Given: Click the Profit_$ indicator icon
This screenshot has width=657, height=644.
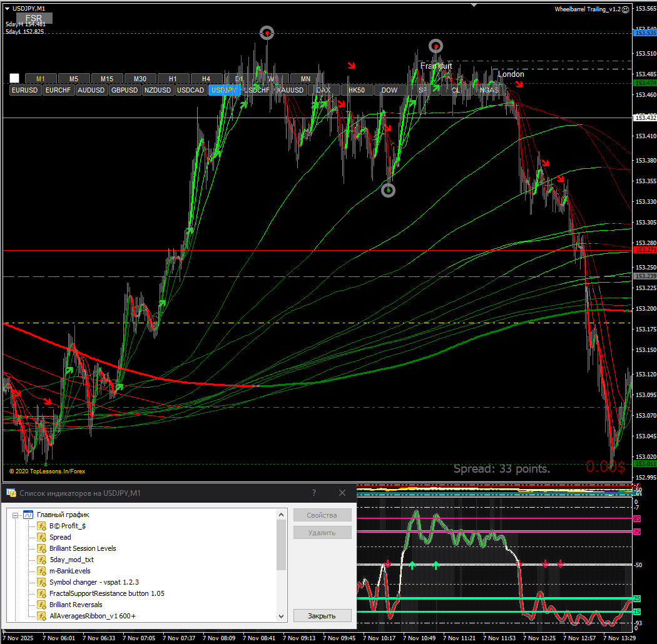Looking at the screenshot, I should [41, 526].
